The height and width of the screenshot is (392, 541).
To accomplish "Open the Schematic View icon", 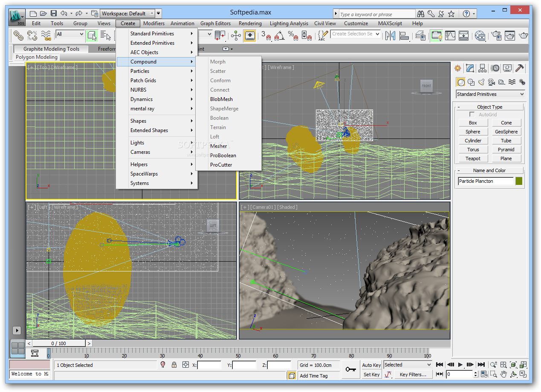I will [464, 35].
